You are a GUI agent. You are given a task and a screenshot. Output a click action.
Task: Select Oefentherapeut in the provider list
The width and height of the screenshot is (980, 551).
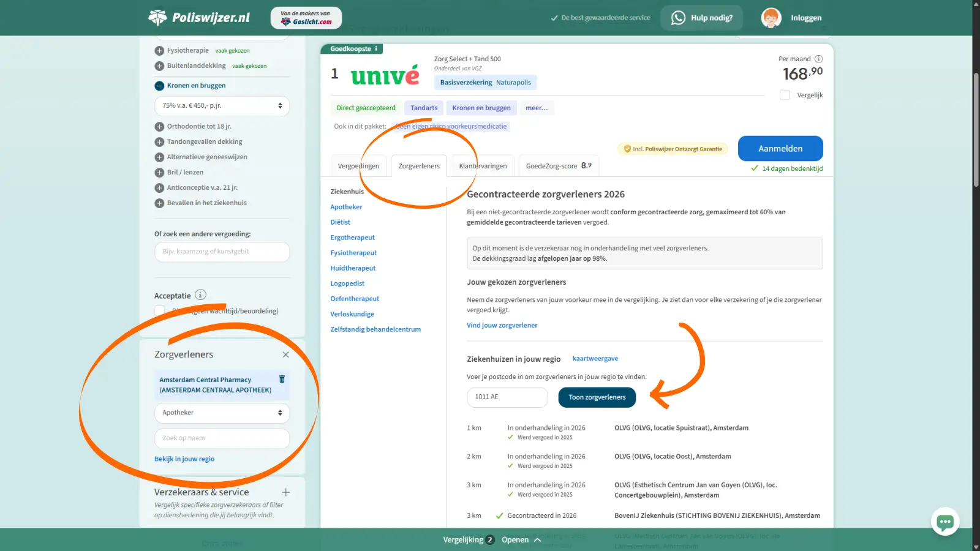(x=355, y=299)
